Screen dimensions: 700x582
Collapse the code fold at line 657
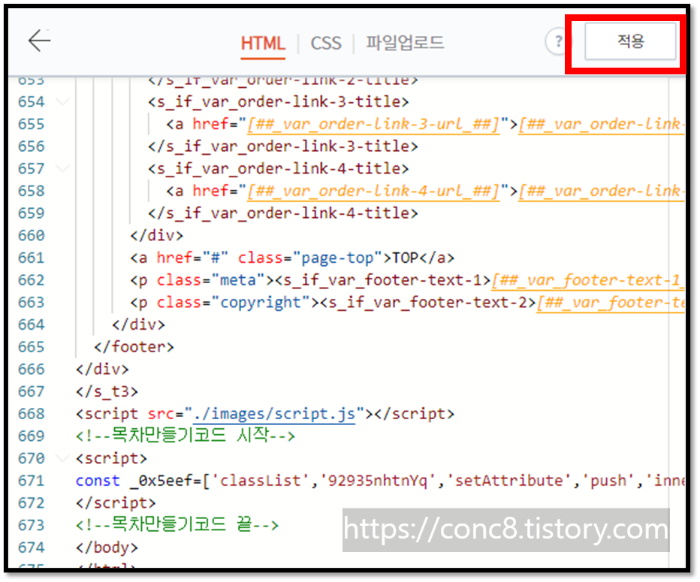63,169
